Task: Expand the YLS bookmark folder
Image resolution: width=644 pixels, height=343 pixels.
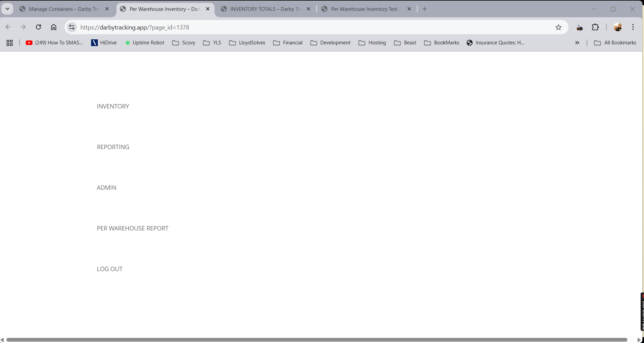Action: pyautogui.click(x=212, y=43)
